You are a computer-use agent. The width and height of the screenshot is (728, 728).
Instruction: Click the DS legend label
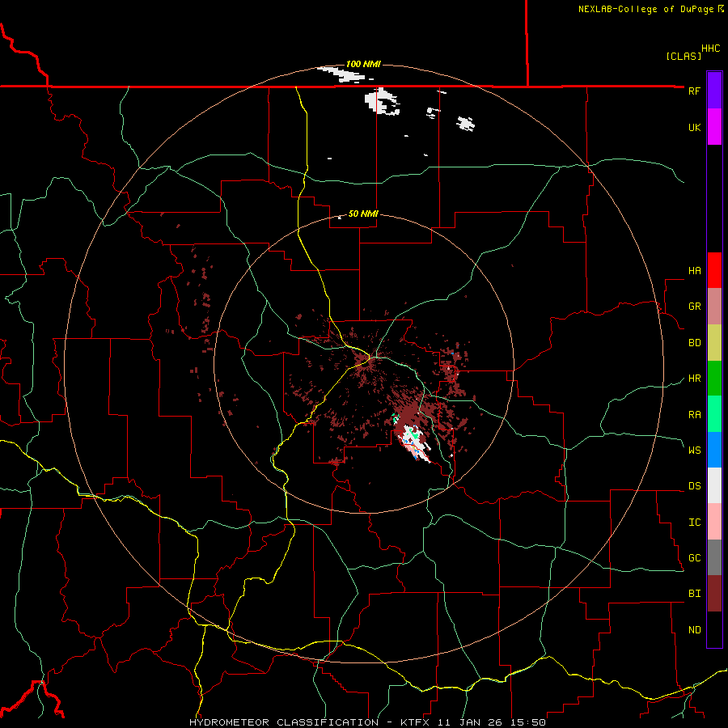[694, 486]
